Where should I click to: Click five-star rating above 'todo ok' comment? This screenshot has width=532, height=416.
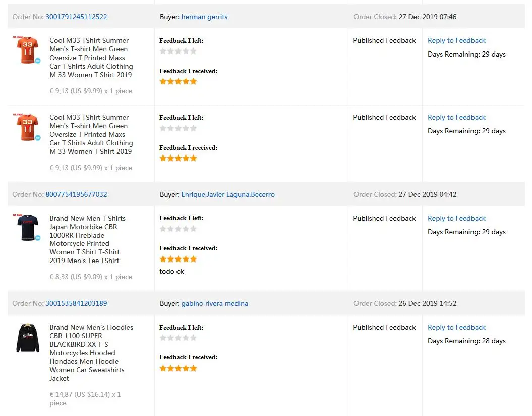tap(178, 259)
